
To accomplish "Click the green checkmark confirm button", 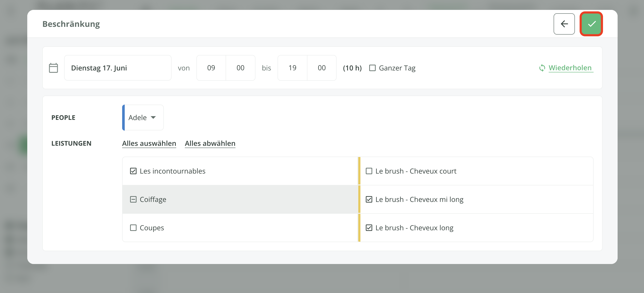I will click(591, 24).
